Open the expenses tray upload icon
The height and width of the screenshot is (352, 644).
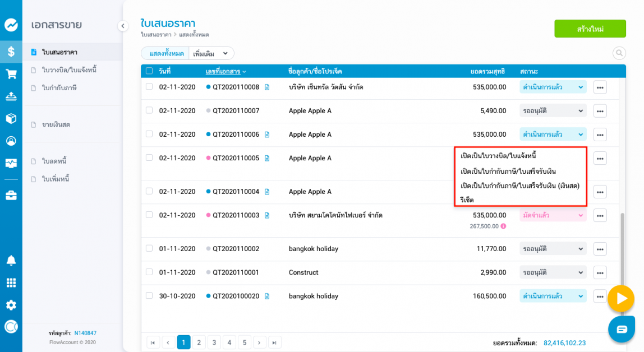tap(11, 96)
